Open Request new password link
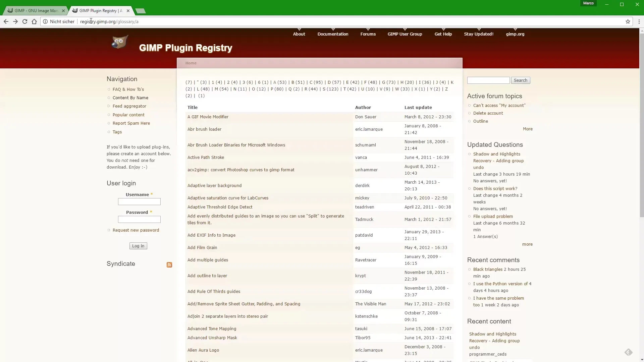The height and width of the screenshot is (362, 644). tap(136, 230)
